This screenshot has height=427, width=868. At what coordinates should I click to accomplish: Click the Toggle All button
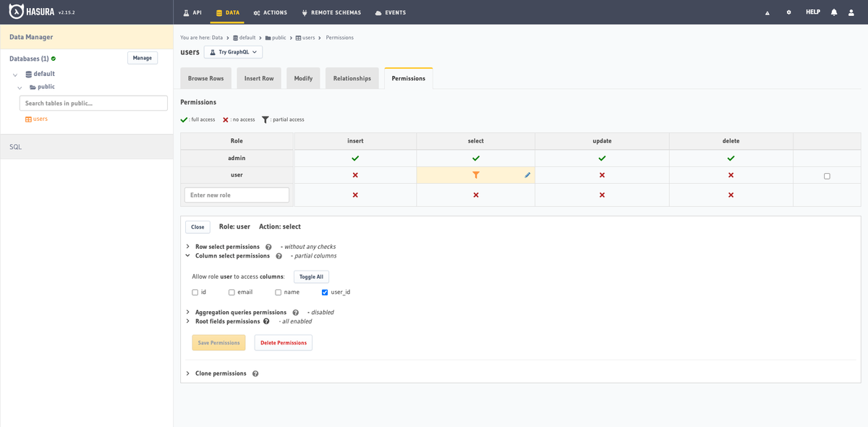311,276
